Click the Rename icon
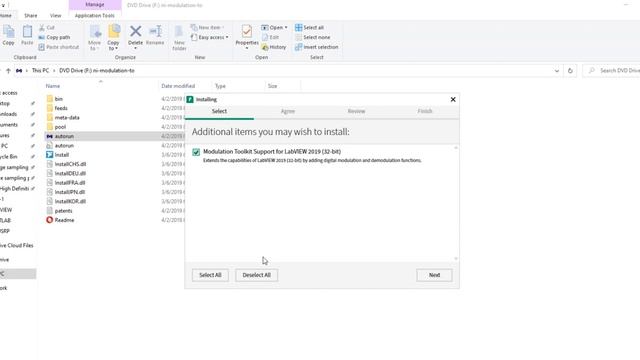The image size is (640, 360). [155, 31]
